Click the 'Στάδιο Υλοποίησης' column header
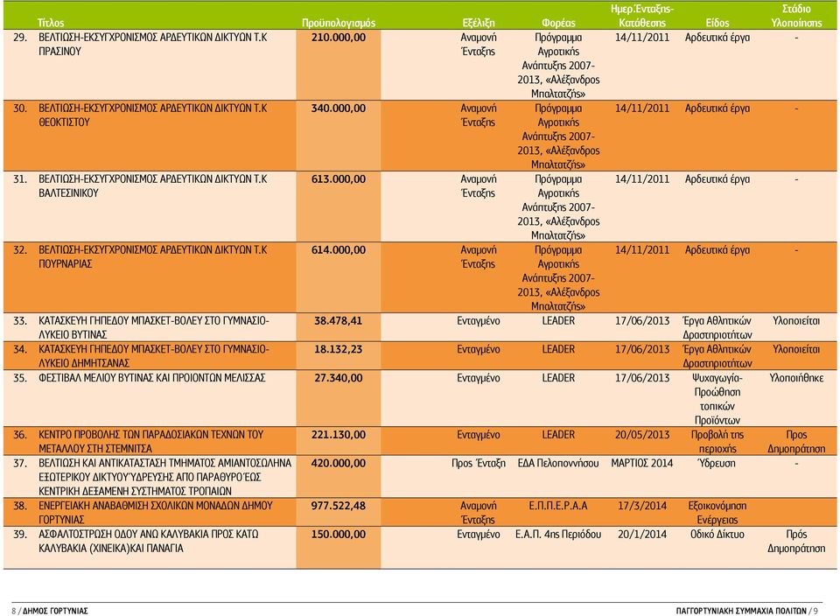Screen dimensions: 840x616 796,16
